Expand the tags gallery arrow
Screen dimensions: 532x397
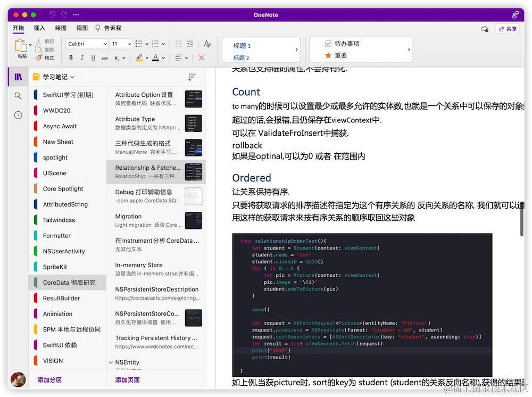point(409,49)
